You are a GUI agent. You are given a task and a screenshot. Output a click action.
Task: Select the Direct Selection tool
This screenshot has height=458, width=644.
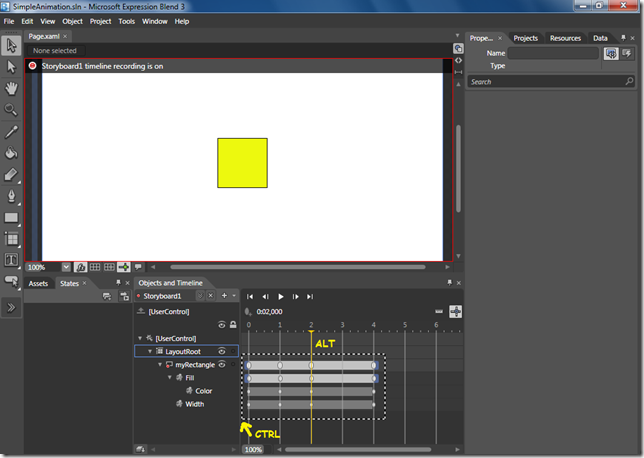[11, 66]
